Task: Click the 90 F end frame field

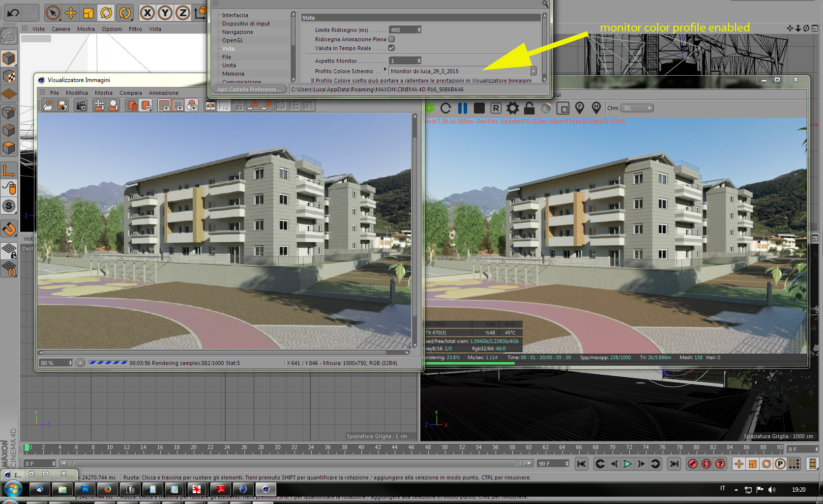Action: 553,464
